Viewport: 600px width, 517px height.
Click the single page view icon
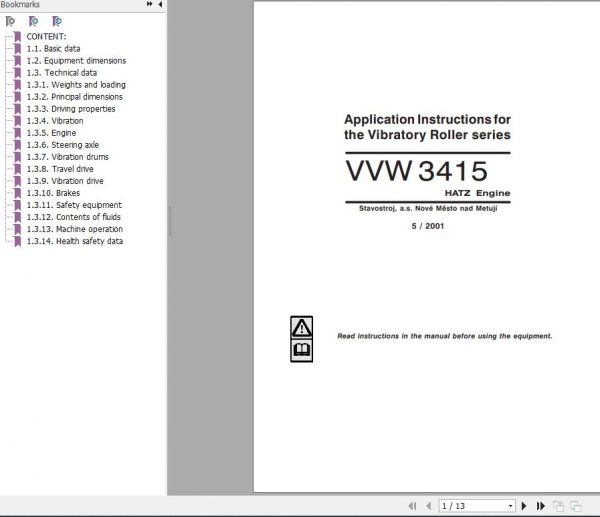pos(558,506)
